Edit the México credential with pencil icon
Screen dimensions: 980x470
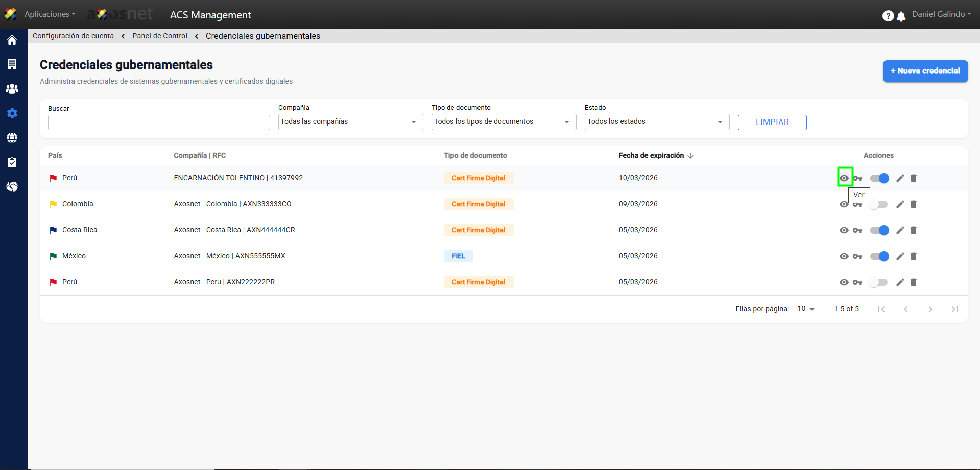click(x=900, y=256)
